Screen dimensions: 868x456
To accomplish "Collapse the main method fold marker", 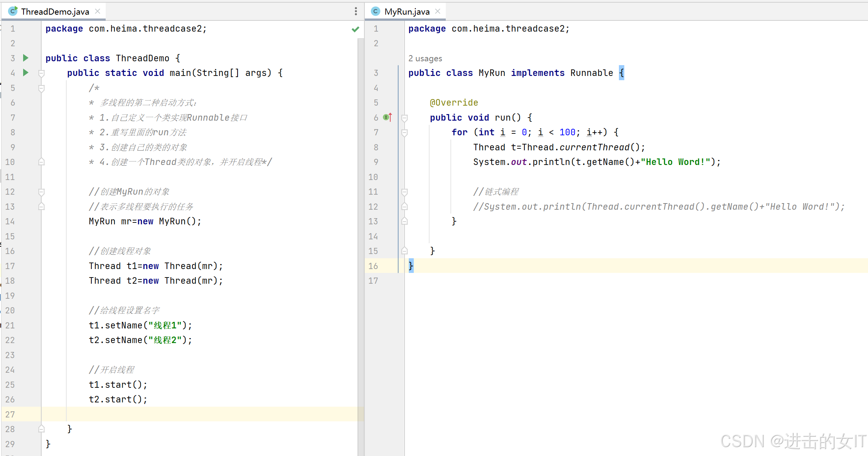I will [41, 73].
